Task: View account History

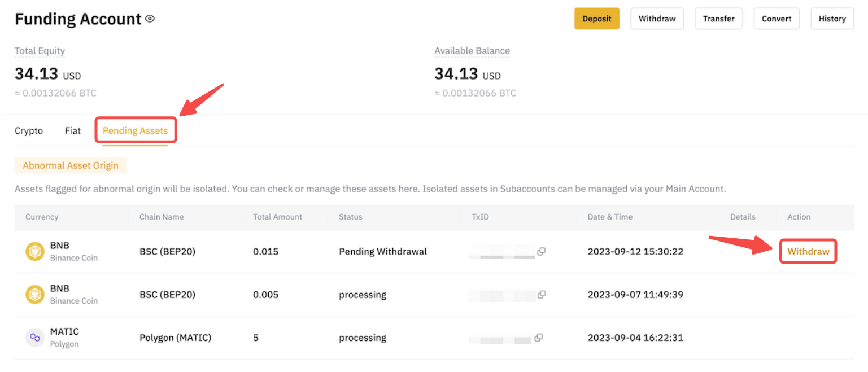Action: pos(832,19)
